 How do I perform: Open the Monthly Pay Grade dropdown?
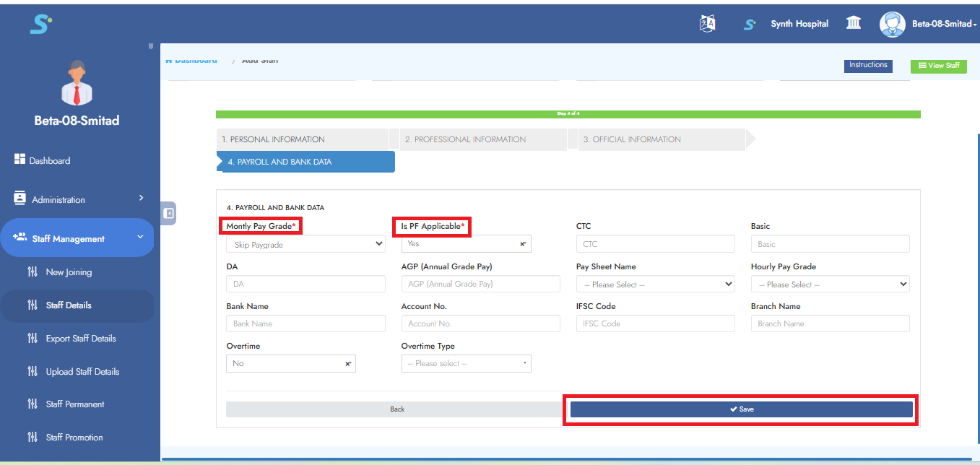(x=305, y=245)
